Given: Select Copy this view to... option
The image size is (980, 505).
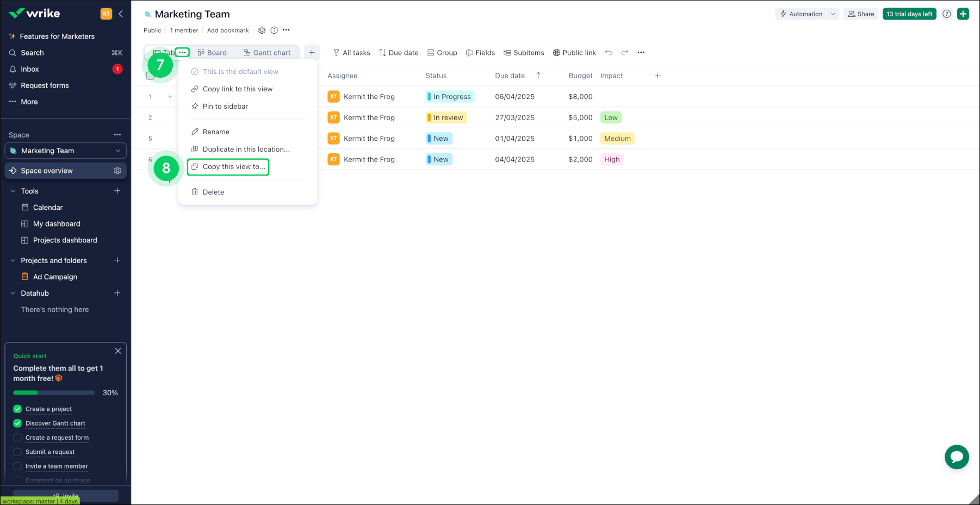Looking at the screenshot, I should [234, 167].
